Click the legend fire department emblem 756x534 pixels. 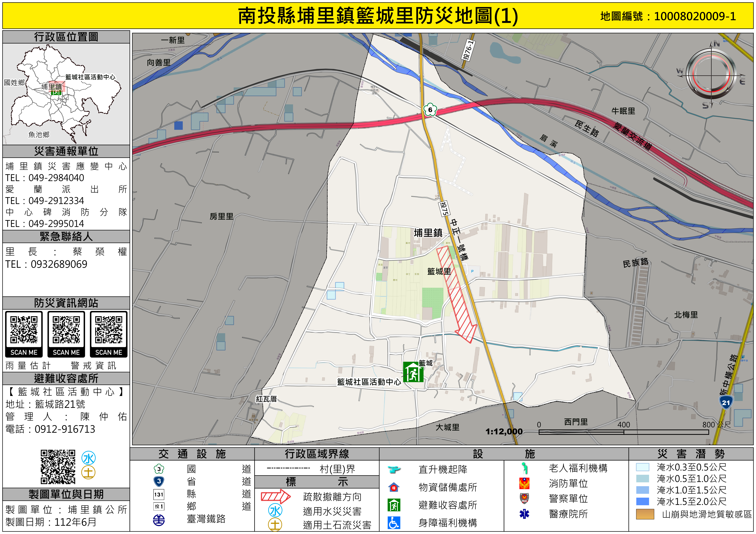point(524,483)
